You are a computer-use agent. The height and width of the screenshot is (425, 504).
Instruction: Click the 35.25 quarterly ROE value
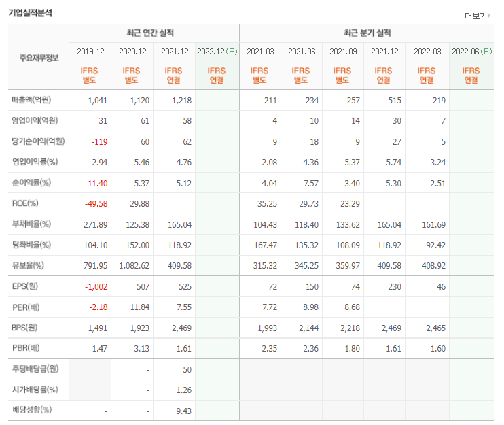coord(267,204)
